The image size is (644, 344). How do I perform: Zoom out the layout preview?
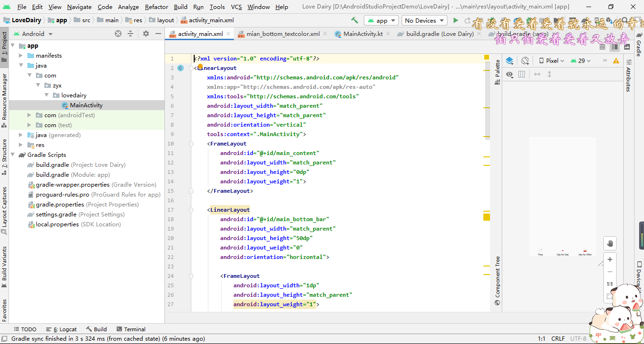(610, 272)
